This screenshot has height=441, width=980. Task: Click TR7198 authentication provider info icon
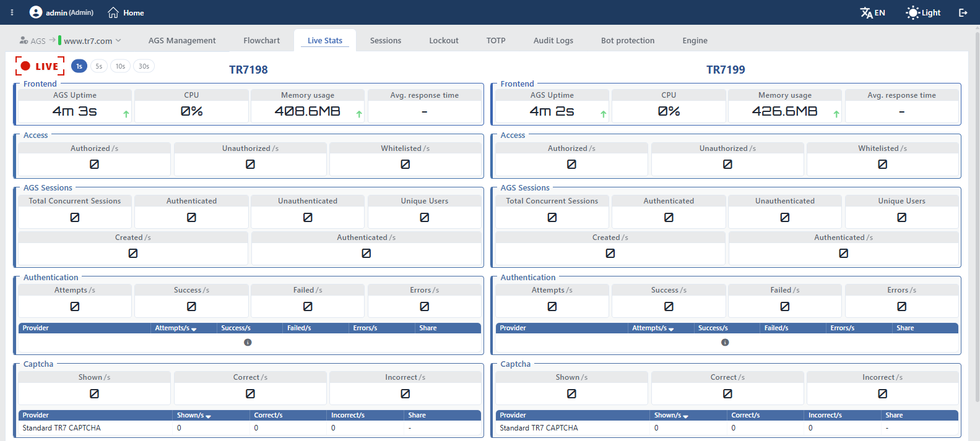coord(248,342)
